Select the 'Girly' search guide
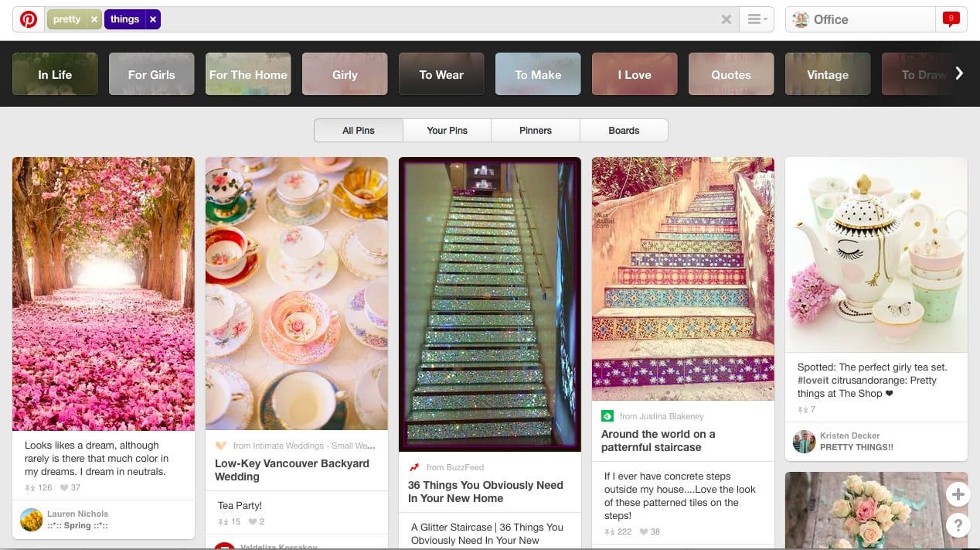Screen dimensions: 980x550 point(345,74)
